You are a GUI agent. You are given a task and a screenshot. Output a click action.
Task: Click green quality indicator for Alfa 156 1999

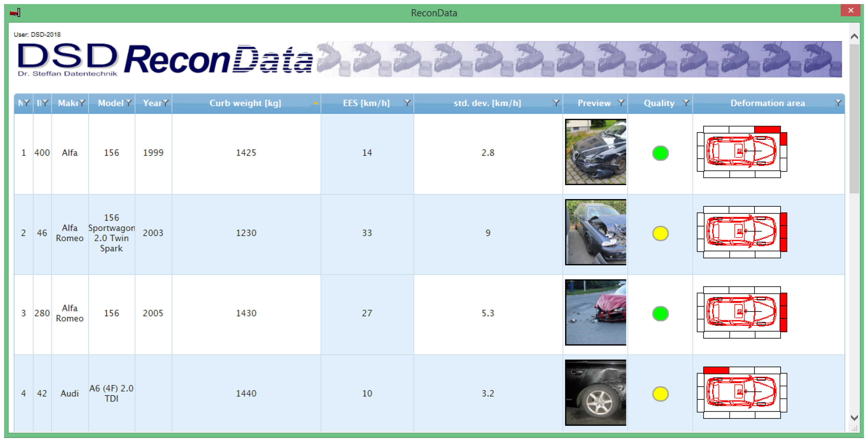click(660, 153)
